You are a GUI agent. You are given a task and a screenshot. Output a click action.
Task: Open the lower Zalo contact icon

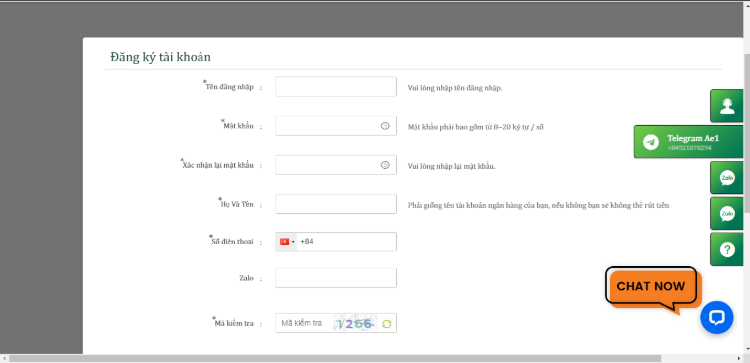[727, 214]
